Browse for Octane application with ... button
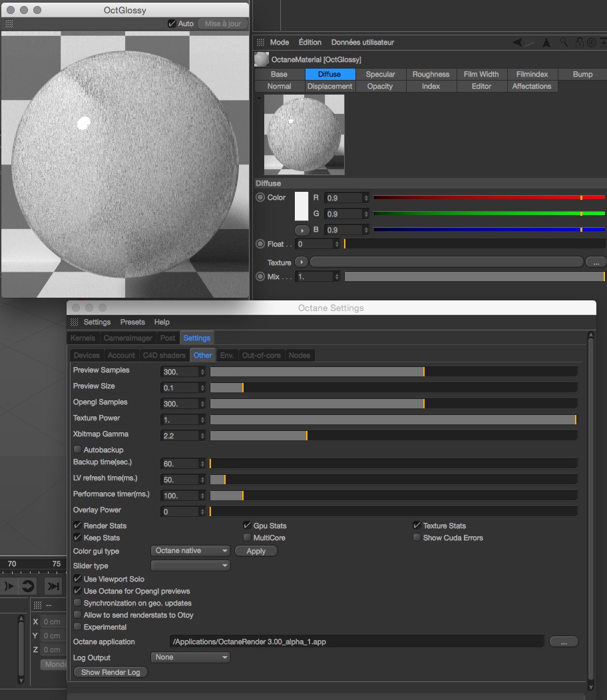Screen dimensions: 607x700 564,641
